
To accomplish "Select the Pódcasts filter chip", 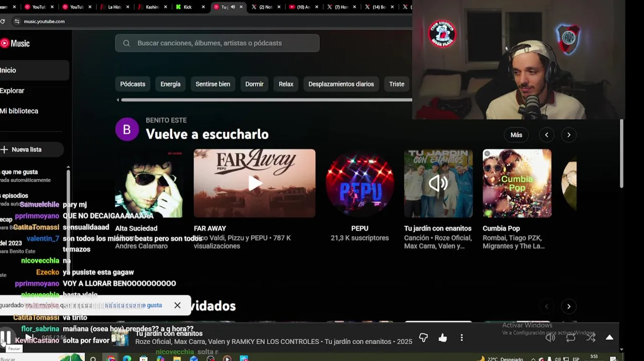I will (x=133, y=84).
